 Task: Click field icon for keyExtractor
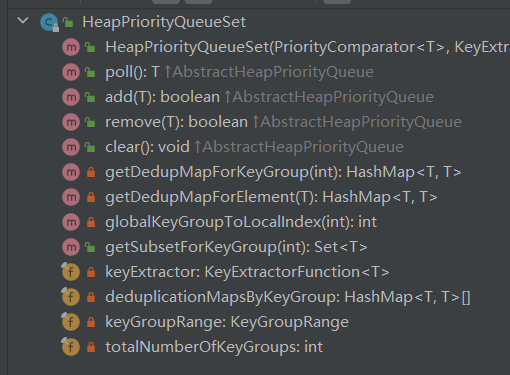tap(70, 272)
